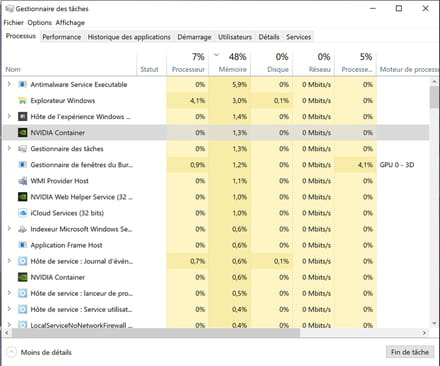This screenshot has height=366, width=440.
Task: Click the Antimalware Service Executable icon
Action: (x=22, y=84)
